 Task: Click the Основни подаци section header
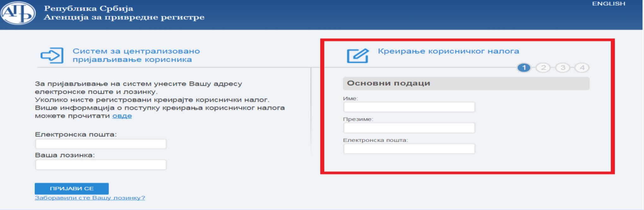[x=466, y=83]
